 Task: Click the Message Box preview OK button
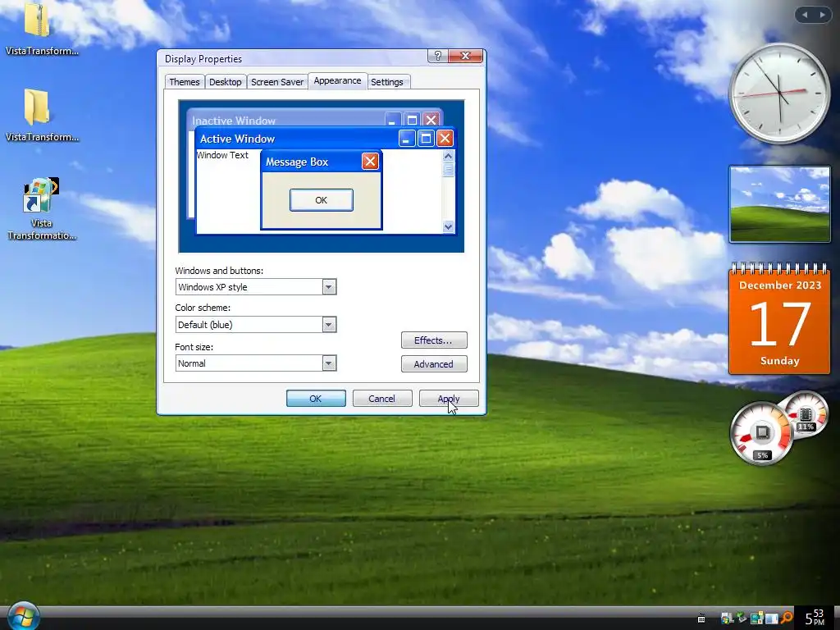(321, 200)
